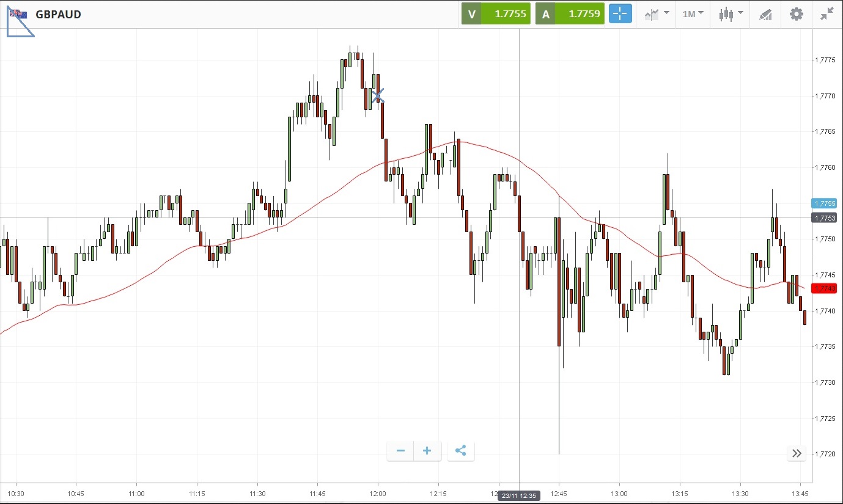Click the red 1,7743 moving average label
Image resolution: width=843 pixels, height=504 pixels.
[x=823, y=288]
